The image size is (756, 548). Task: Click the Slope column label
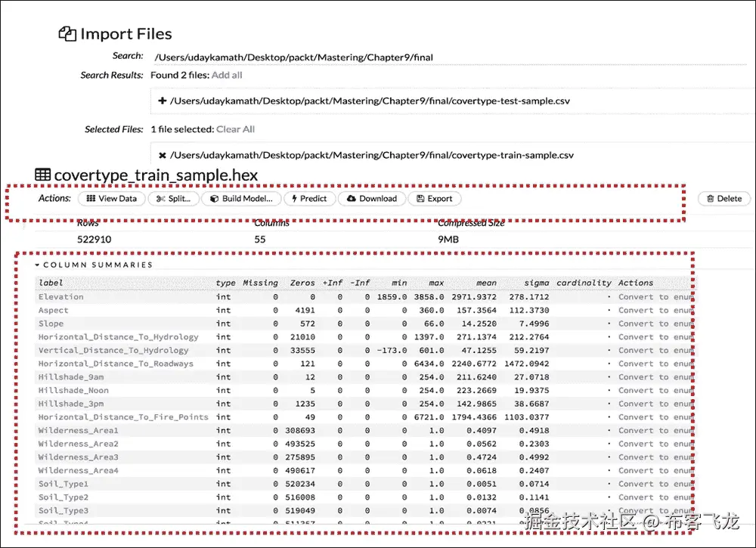pos(51,324)
